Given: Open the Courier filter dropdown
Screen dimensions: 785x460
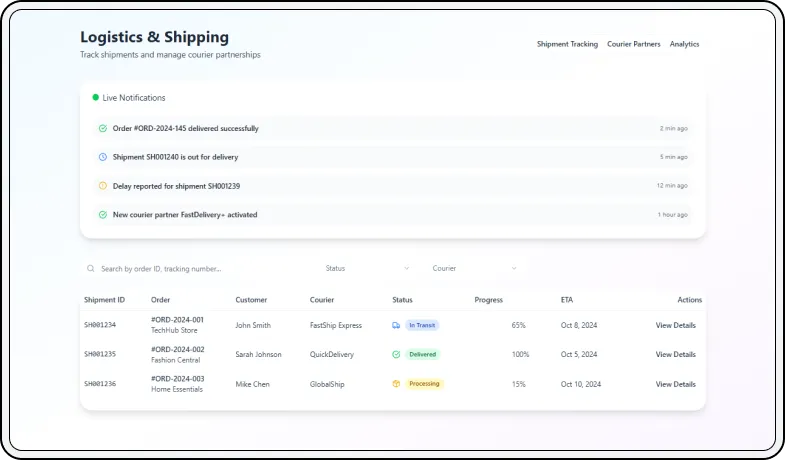Looking at the screenshot, I should (473, 268).
